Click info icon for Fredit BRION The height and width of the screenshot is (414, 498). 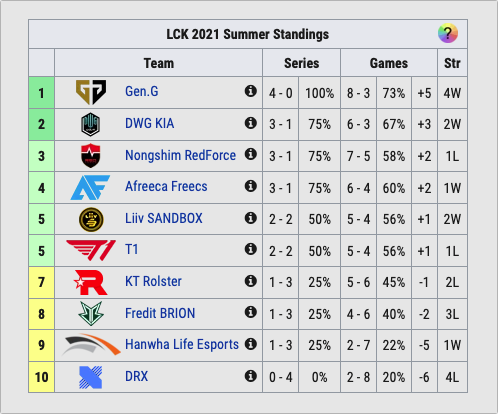click(x=251, y=312)
